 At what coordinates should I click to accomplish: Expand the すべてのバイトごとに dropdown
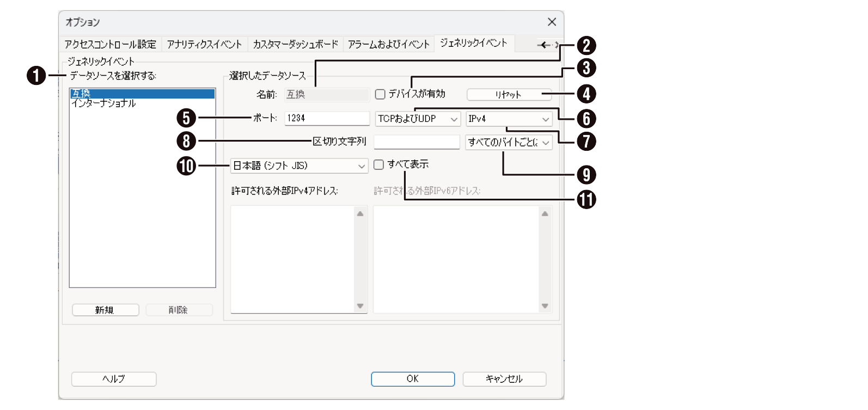pyautogui.click(x=509, y=143)
